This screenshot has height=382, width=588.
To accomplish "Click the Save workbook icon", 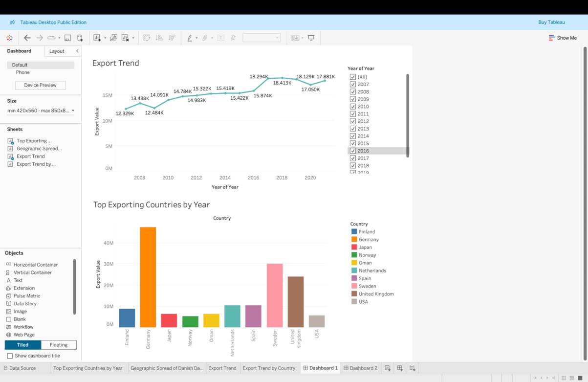I will [x=68, y=38].
